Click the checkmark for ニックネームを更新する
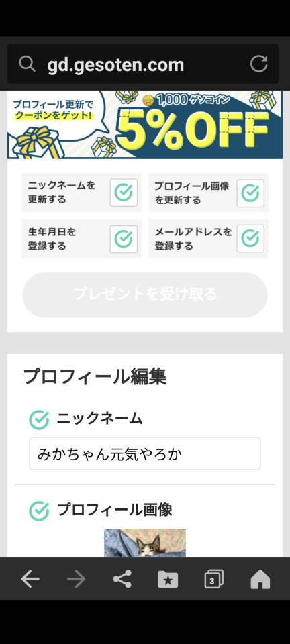 click(124, 193)
